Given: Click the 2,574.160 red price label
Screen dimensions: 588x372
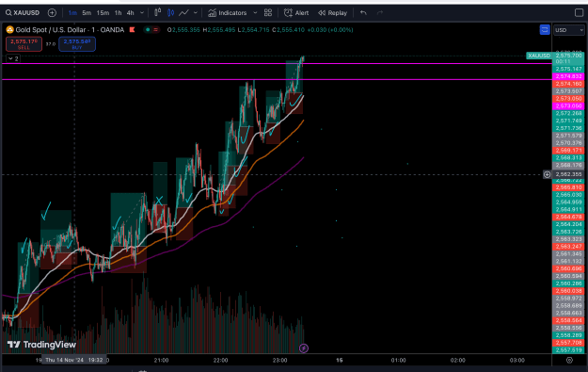Looking at the screenshot, I should (568, 84).
